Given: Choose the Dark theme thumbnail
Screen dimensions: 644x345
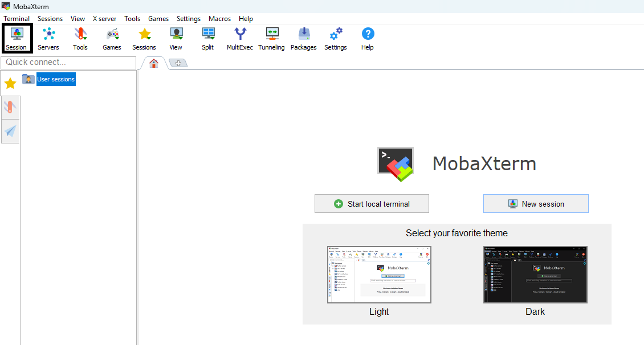Looking at the screenshot, I should click(535, 275).
